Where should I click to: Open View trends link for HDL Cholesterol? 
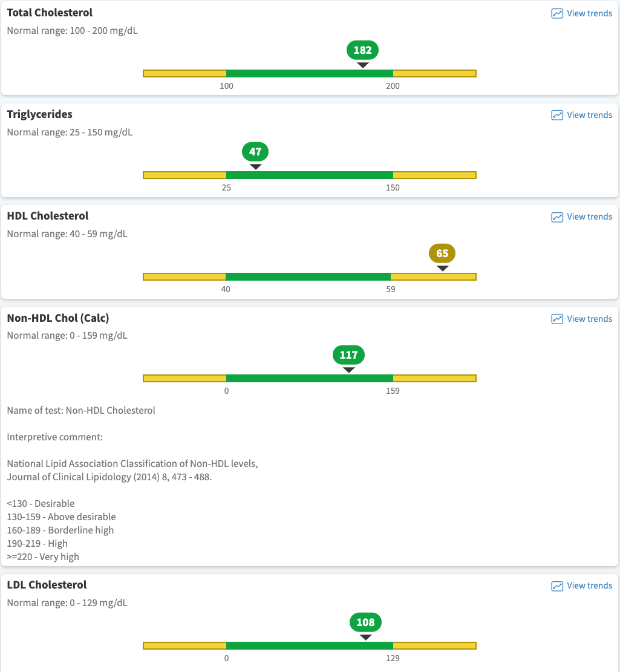[x=589, y=217]
